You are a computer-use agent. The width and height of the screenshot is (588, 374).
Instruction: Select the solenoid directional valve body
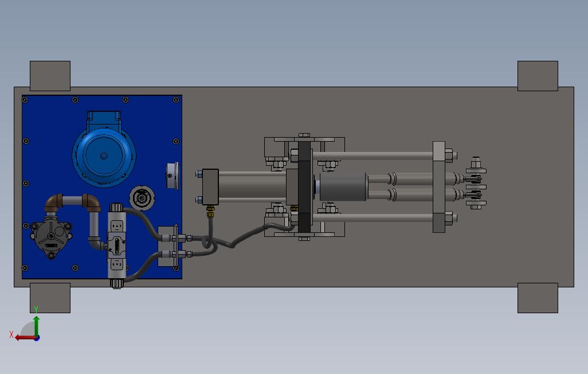point(116,246)
